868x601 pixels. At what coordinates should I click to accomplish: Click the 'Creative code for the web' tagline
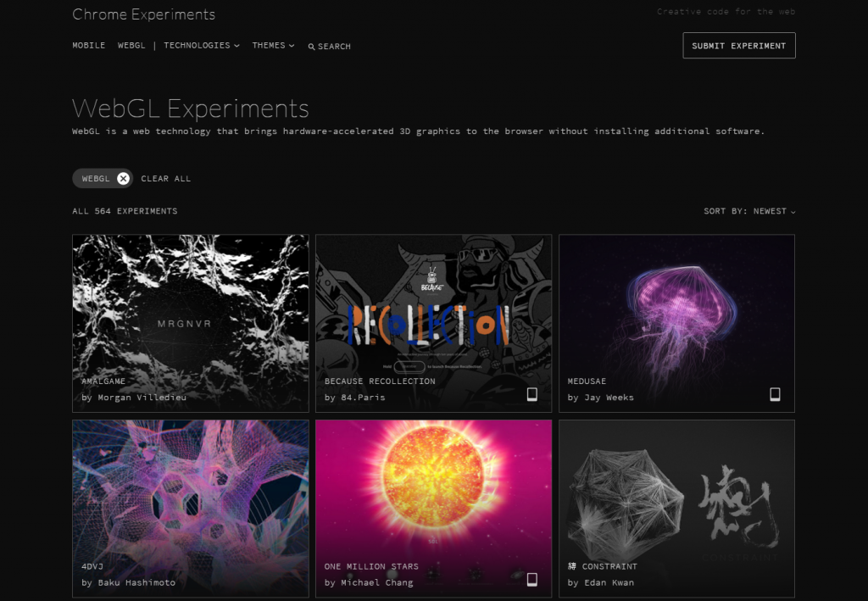(726, 12)
